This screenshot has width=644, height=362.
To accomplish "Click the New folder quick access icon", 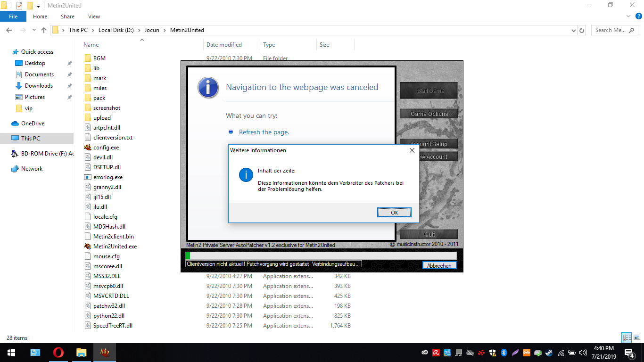I will click(x=29, y=6).
